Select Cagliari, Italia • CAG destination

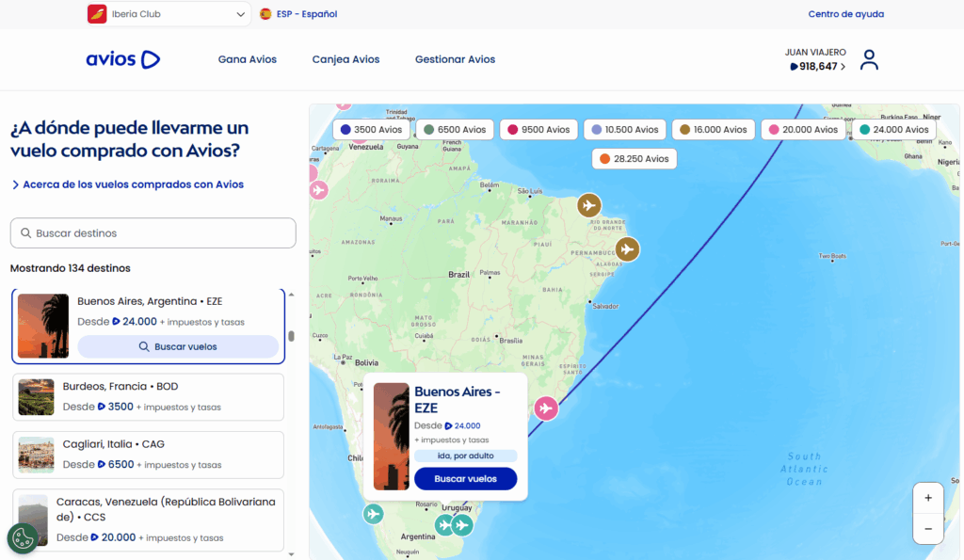(x=148, y=455)
